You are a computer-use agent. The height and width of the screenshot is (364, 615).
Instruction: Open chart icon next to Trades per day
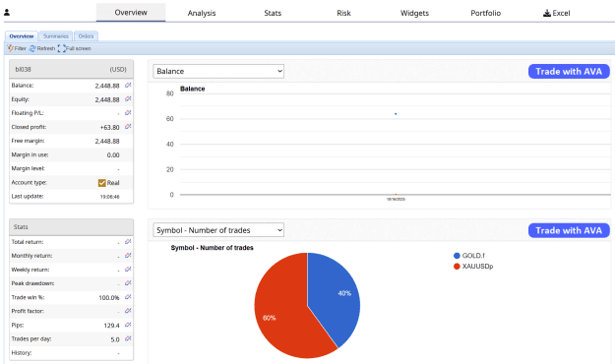[x=128, y=338]
